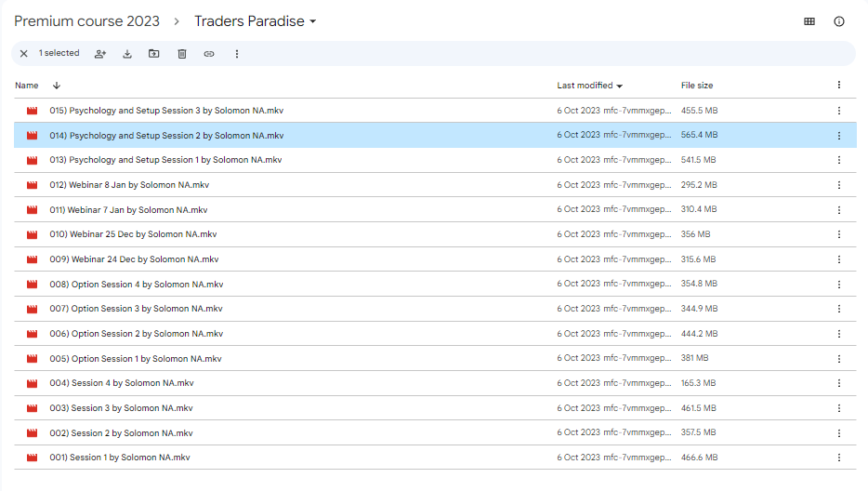Select 005) Option Session 1 file
This screenshot has width=868, height=491.
[x=435, y=359]
